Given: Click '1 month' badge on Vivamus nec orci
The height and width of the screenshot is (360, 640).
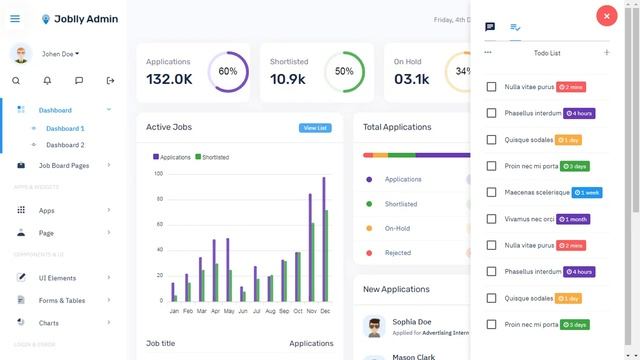Looking at the screenshot, I should click(x=573, y=219).
